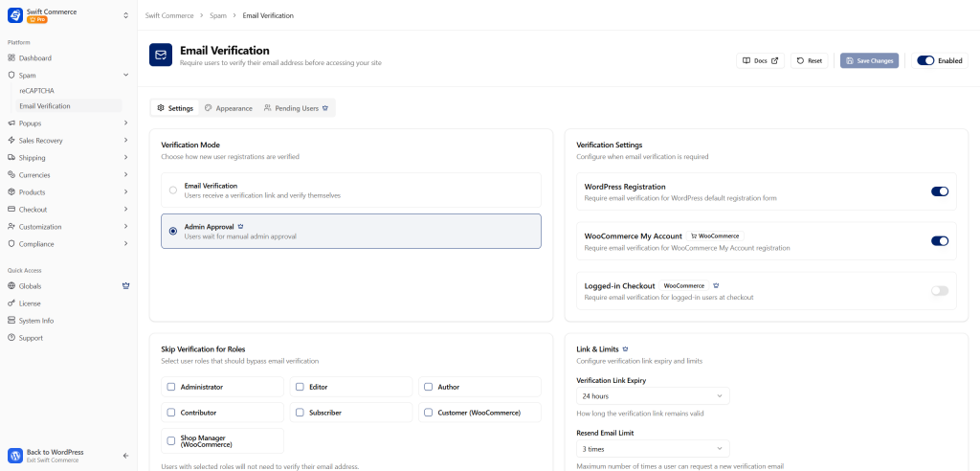Click the Customization user-plus icon
Image resolution: width=980 pixels, height=471 pixels.
11,227
